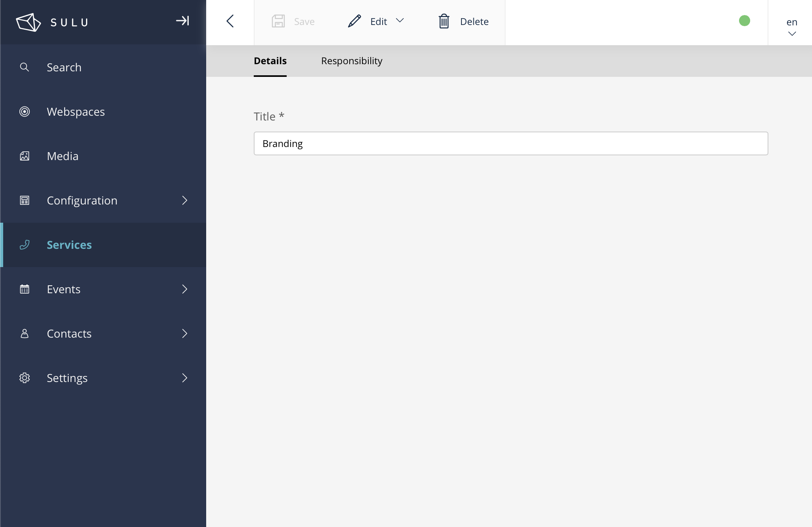812x527 pixels.
Task: Select the Details tab
Action: (270, 61)
